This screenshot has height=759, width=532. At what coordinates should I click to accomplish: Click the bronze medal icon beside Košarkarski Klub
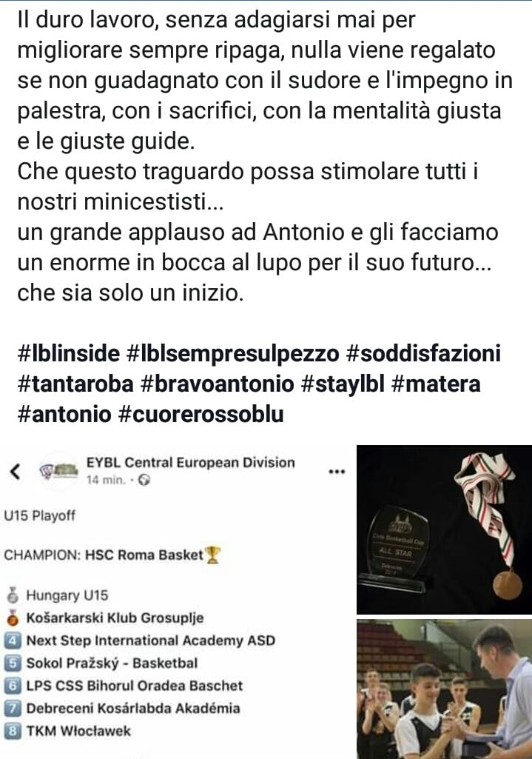(13, 618)
